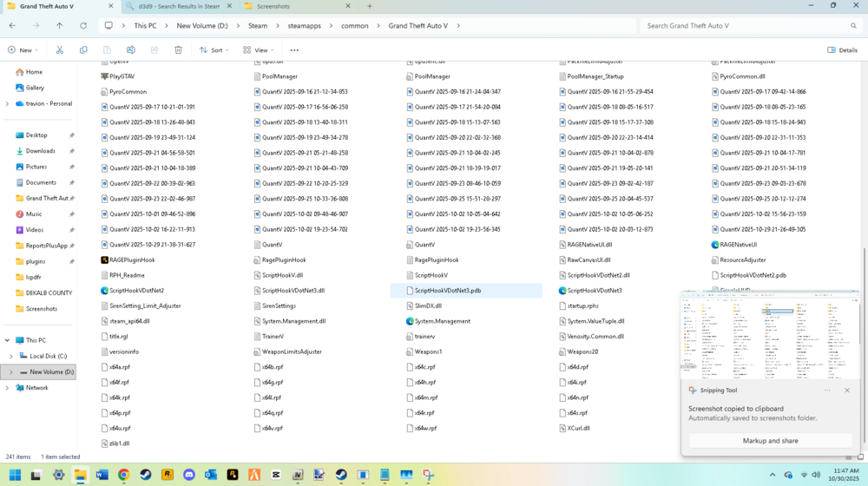The height and width of the screenshot is (486, 868).
Task: Refresh the Grand Theft Auto V folder
Action: tap(83, 25)
